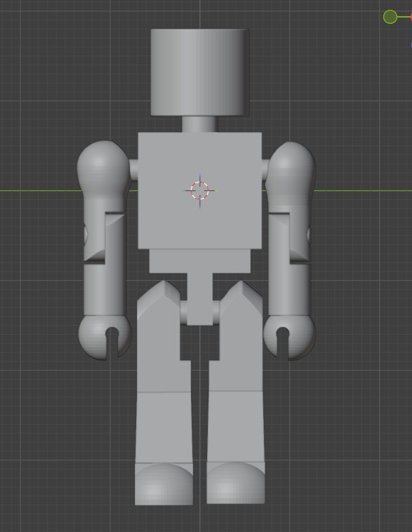The width and height of the screenshot is (412, 532).
Task: Select the right-side dome foot
Action: (x=236, y=483)
